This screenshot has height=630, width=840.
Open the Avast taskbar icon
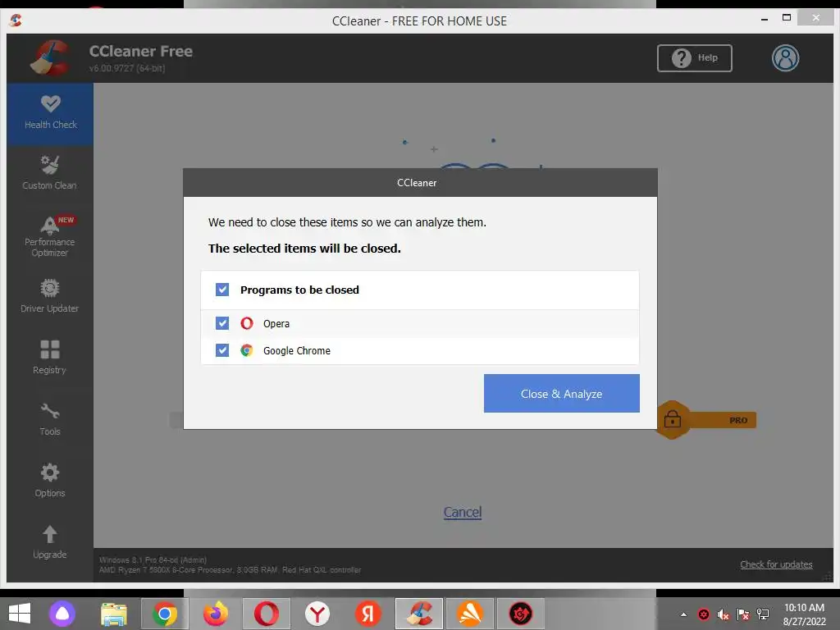click(470, 614)
